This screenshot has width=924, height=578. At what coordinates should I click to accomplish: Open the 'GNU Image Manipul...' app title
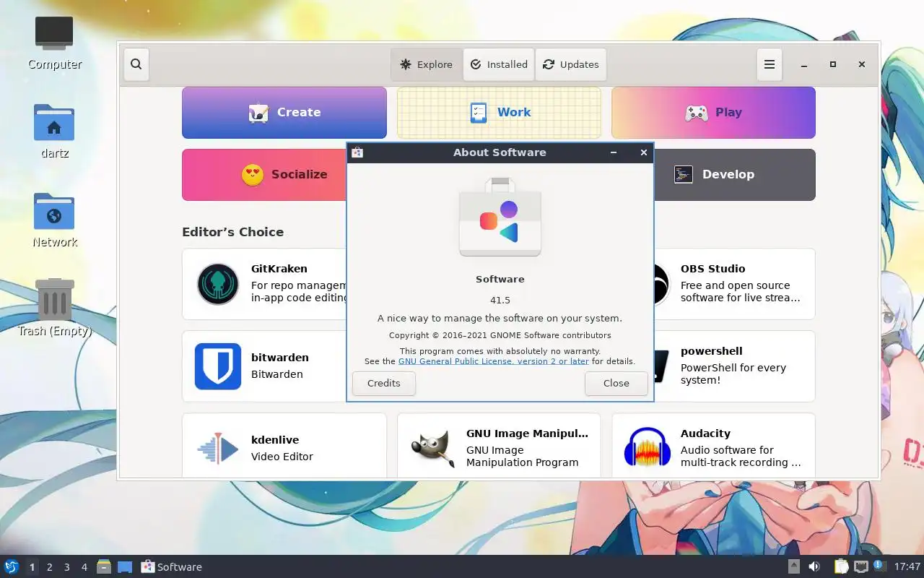(x=527, y=433)
